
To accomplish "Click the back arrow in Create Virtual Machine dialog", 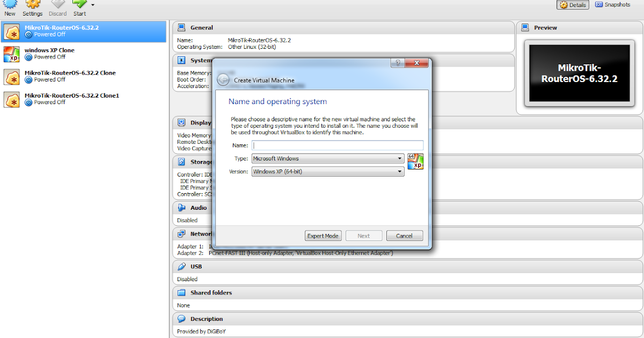I will click(223, 80).
